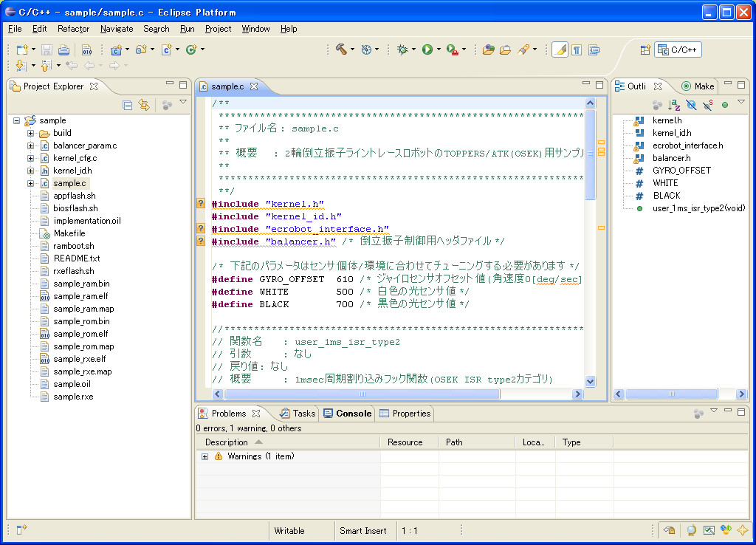Switch to Make targets tab

(698, 86)
